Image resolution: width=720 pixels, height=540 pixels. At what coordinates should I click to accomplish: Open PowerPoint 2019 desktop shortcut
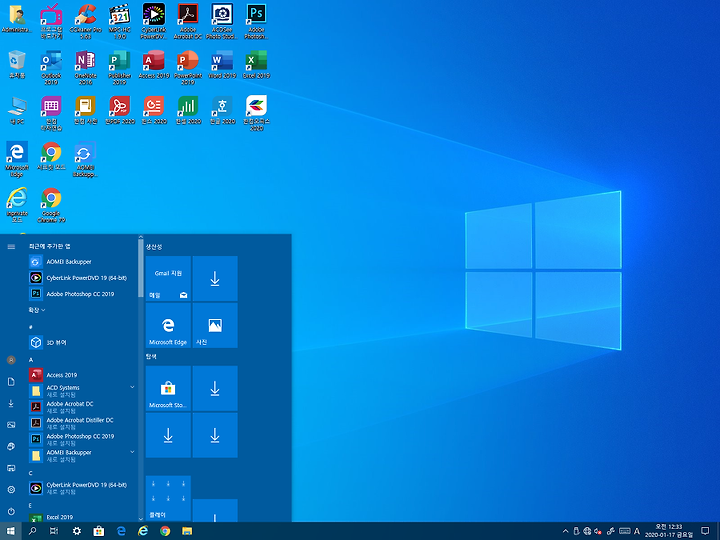[x=188, y=68]
